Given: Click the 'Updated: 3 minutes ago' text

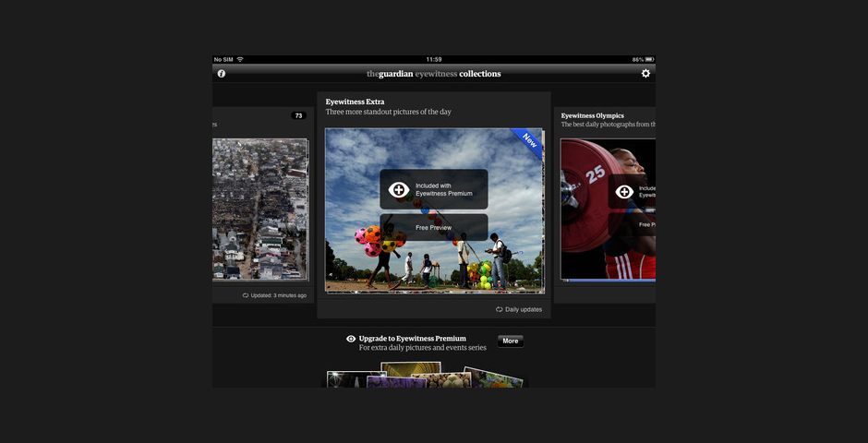Looking at the screenshot, I should pos(279,295).
